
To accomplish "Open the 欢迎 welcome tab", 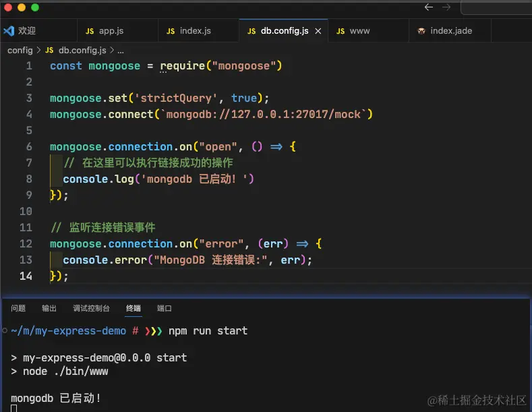I will click(38, 31).
